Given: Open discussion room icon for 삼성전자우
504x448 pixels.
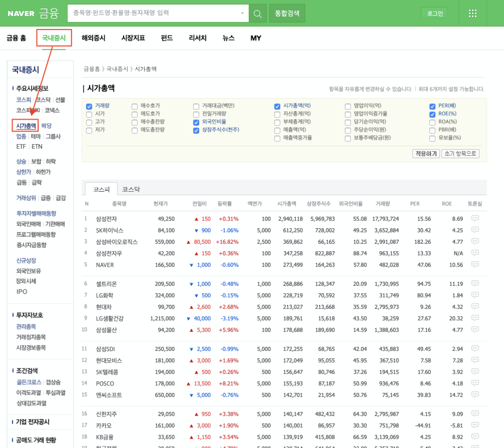Looking at the screenshot, I should 475,253.
